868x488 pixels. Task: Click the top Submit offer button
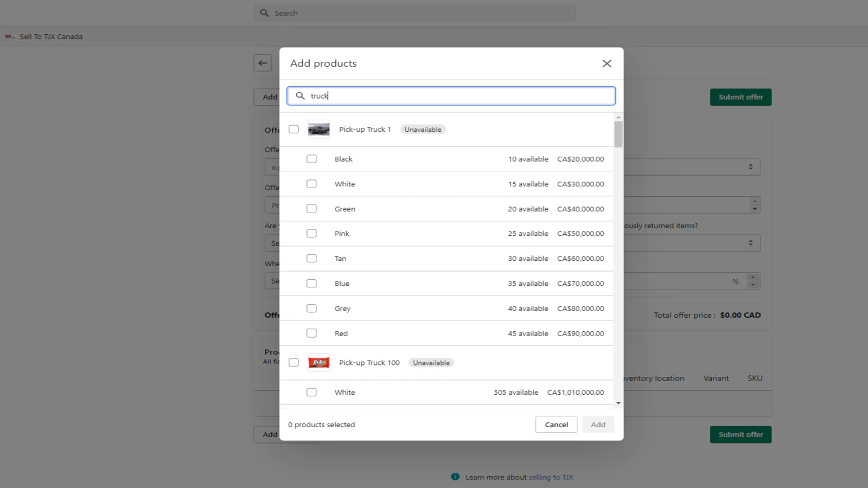pyautogui.click(x=741, y=97)
